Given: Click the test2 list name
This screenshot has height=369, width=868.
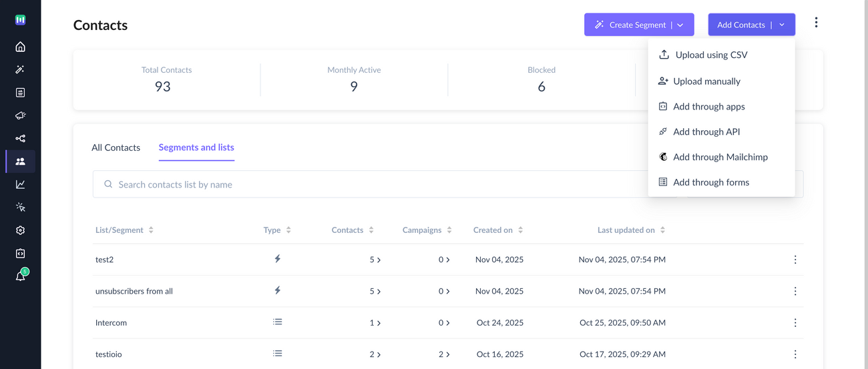Looking at the screenshot, I should 104,260.
